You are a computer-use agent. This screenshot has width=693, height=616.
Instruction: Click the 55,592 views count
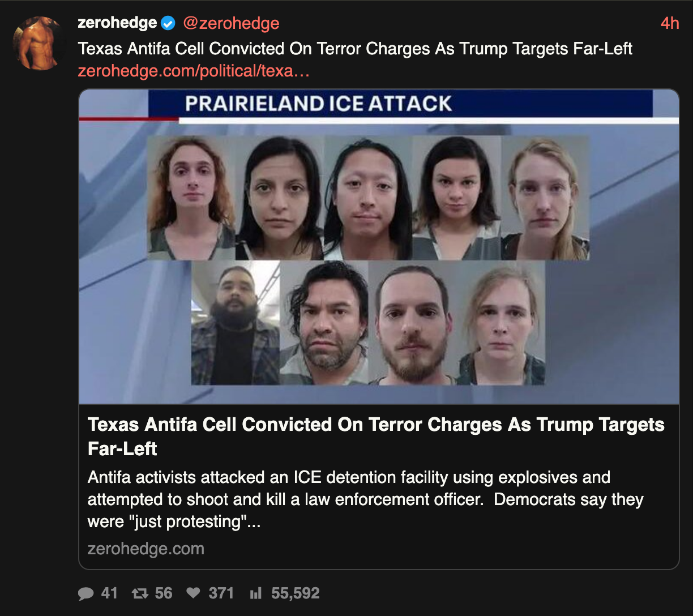pos(296,593)
